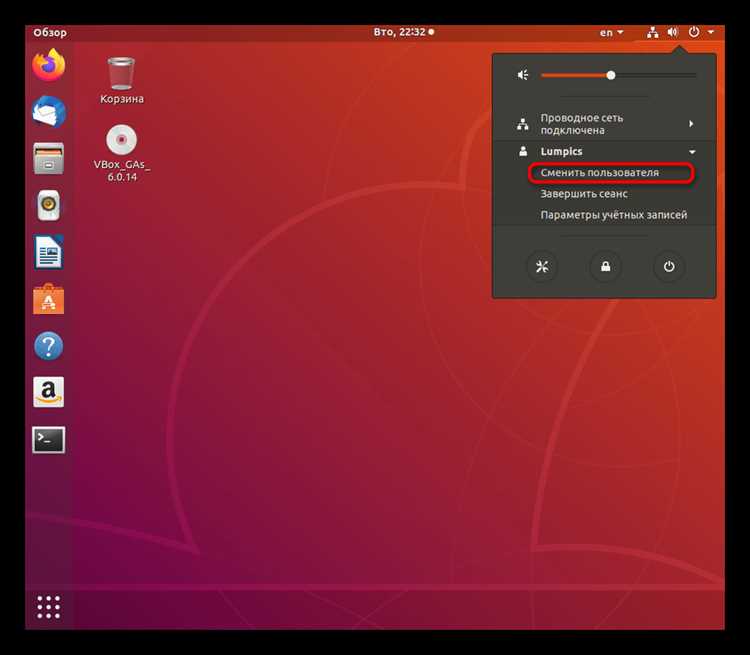Click the system menu arrow in top bar
The image size is (750, 655).
[711, 32]
